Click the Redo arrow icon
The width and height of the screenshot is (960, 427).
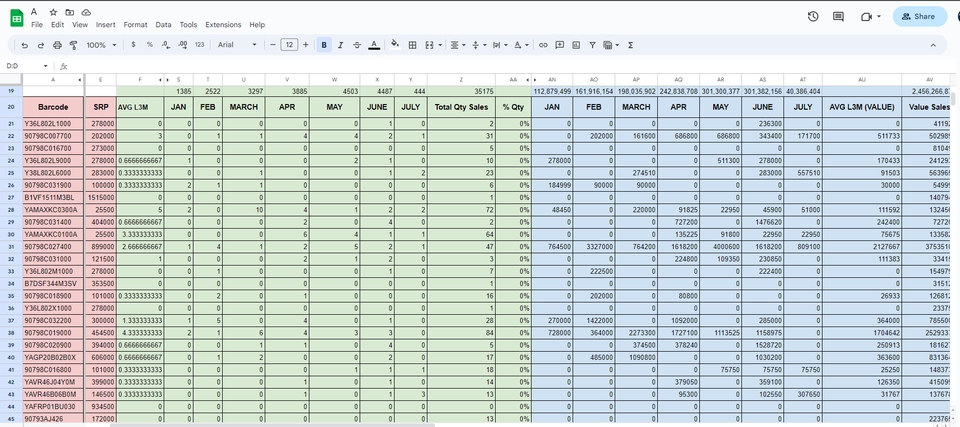(41, 45)
